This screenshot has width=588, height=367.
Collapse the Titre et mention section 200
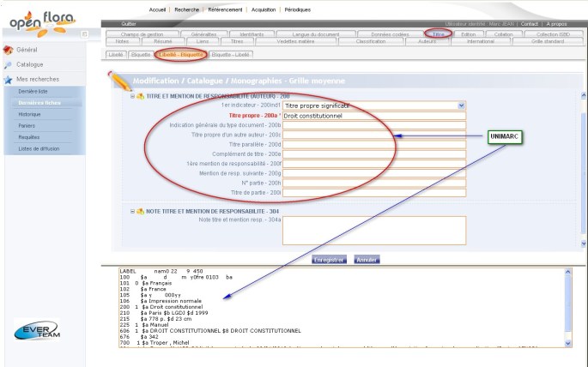pos(132,96)
